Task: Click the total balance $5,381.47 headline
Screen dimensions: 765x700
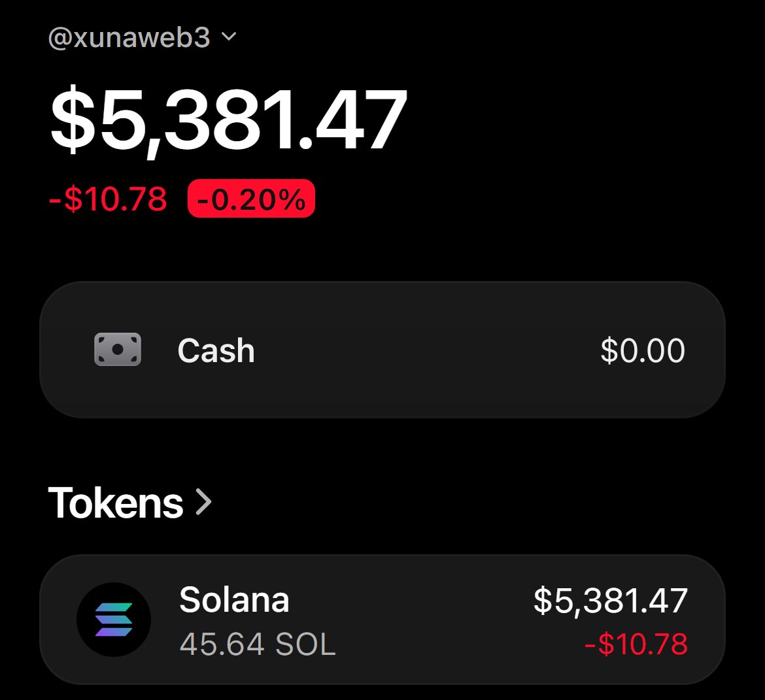Action: point(228,120)
